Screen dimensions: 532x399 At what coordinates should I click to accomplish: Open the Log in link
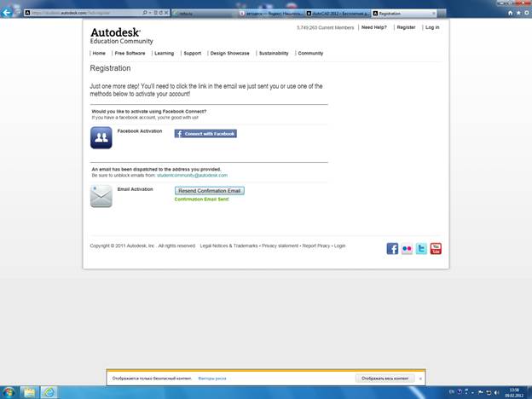coord(432,27)
